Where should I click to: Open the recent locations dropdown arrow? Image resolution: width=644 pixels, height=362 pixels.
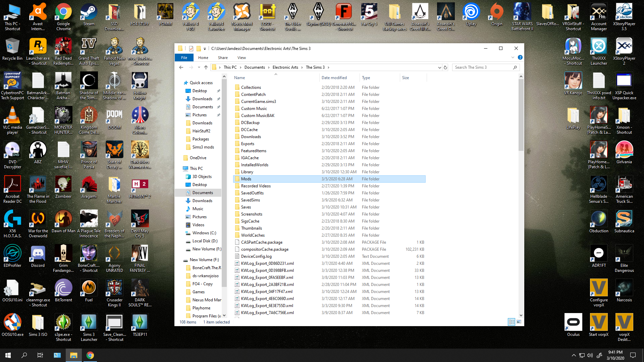click(x=199, y=67)
